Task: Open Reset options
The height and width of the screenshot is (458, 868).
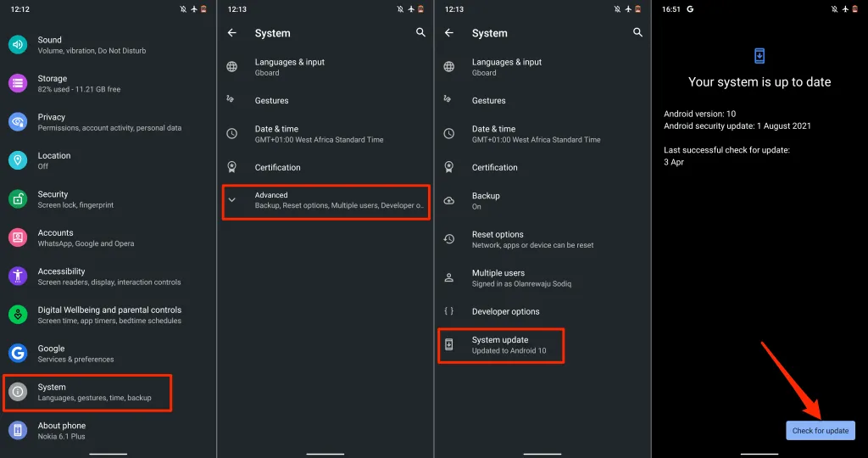Action: click(x=532, y=239)
